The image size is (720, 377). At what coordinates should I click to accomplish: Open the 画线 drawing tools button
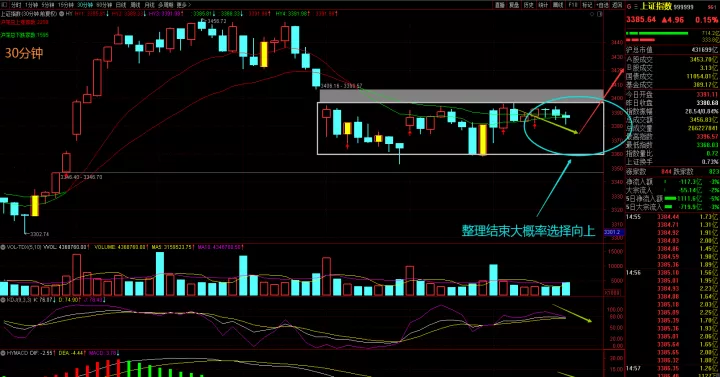tap(558, 5)
